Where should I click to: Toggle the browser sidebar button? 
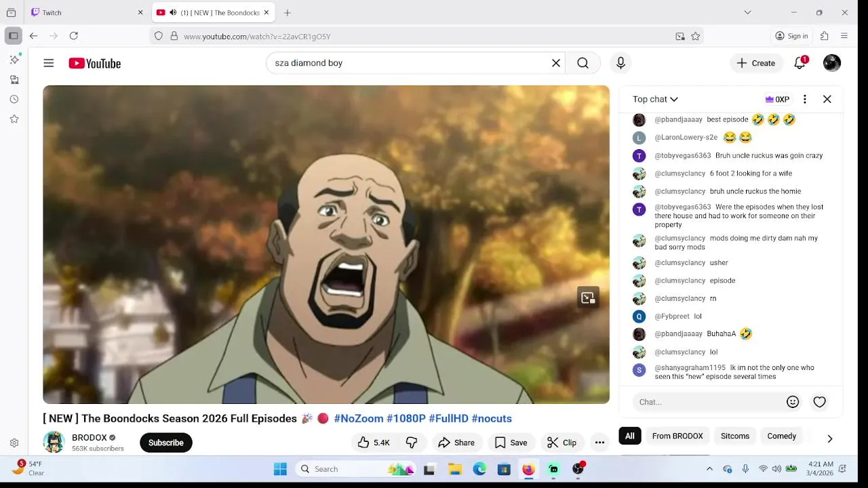coord(13,36)
